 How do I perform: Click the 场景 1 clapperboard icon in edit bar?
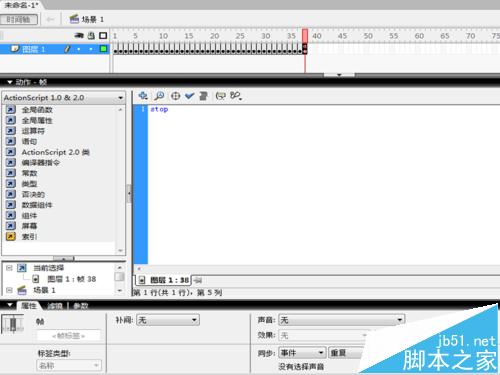[x=74, y=19]
